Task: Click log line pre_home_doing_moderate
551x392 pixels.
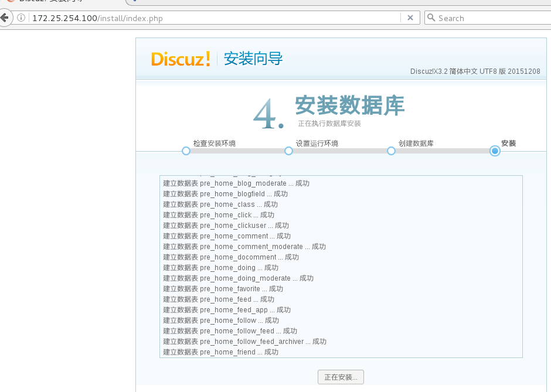Action: coord(238,278)
